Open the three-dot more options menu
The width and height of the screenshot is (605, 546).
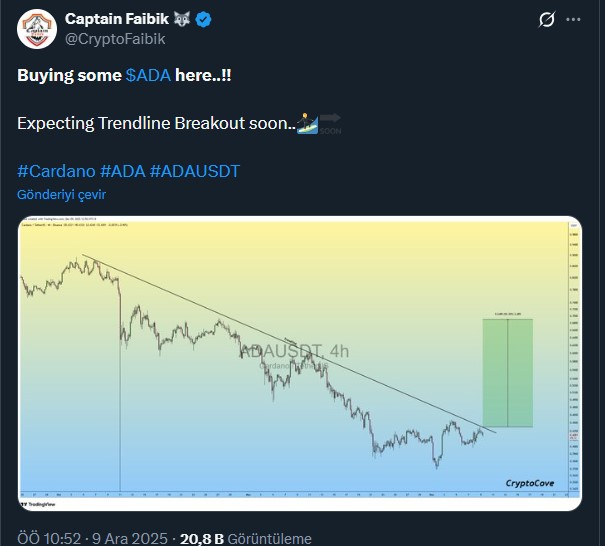tap(575, 20)
